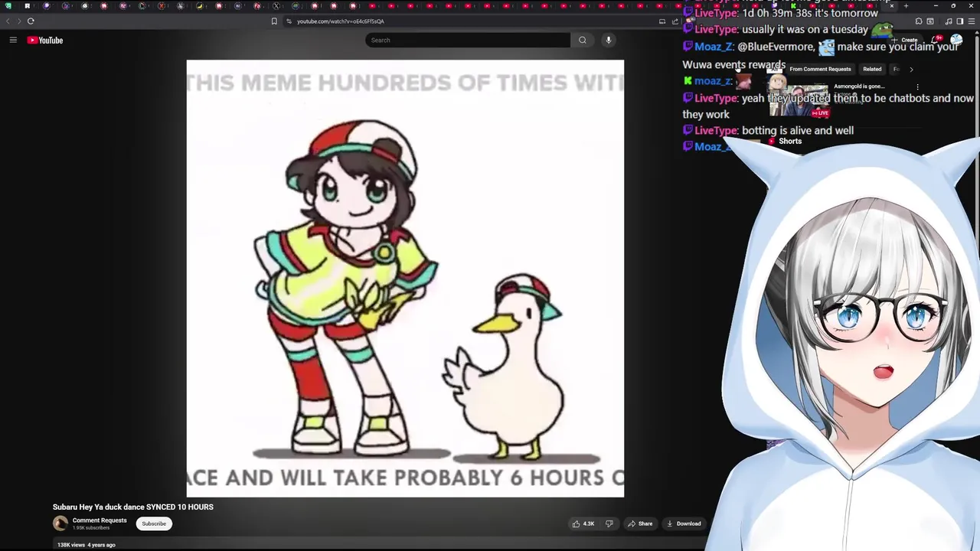Click the share-page icon in address bar

(x=675, y=21)
